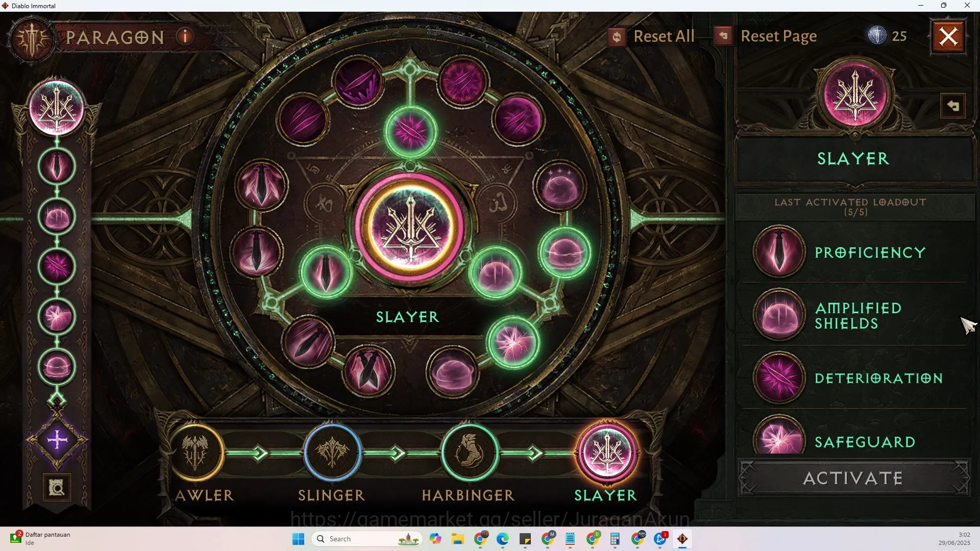The width and height of the screenshot is (980, 551).
Task: Click Reset Page
Action: (x=766, y=36)
